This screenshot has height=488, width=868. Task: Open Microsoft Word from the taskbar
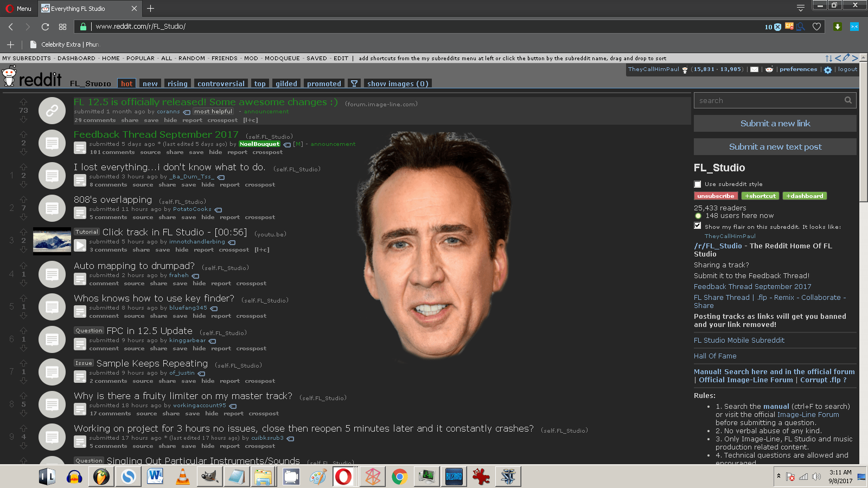tap(156, 477)
